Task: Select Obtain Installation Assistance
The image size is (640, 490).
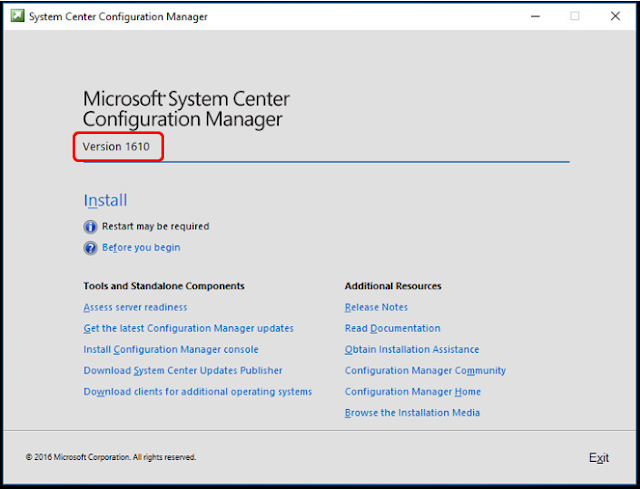Action: pyautogui.click(x=412, y=349)
